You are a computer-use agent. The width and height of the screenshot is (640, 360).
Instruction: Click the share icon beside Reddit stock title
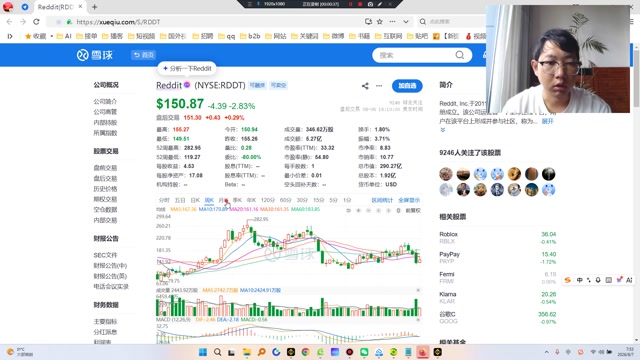click(x=365, y=86)
